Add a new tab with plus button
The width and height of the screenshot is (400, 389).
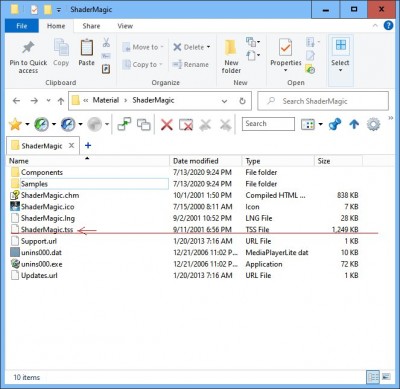point(88,145)
